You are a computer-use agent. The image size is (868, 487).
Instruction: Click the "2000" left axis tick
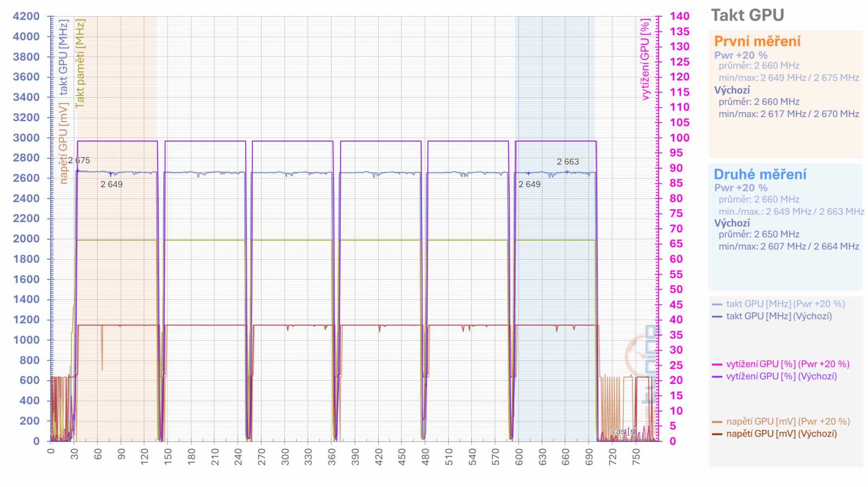pos(26,239)
